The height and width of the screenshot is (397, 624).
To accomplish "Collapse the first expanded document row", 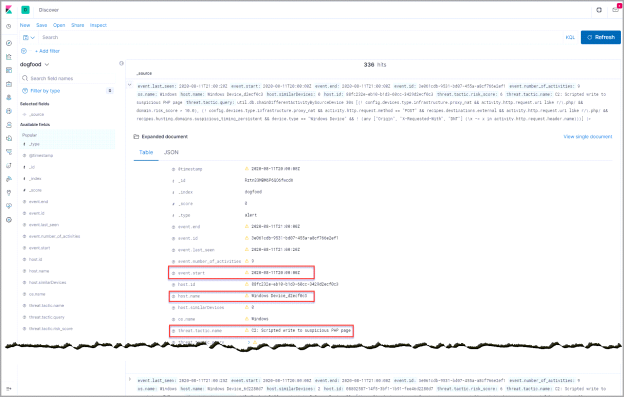I will 130,85.
